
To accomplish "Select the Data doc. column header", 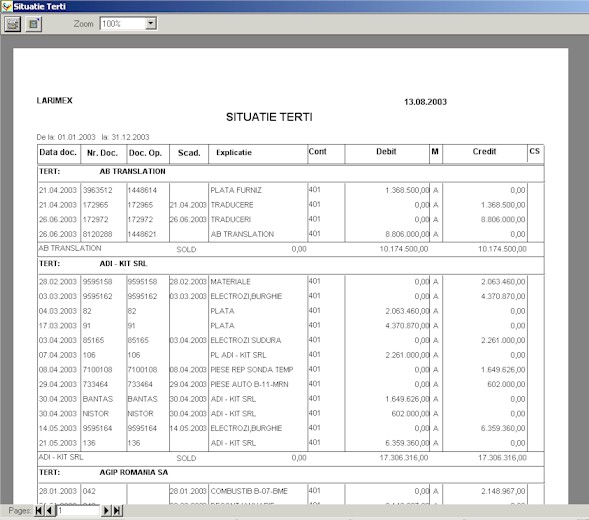I will [58, 152].
